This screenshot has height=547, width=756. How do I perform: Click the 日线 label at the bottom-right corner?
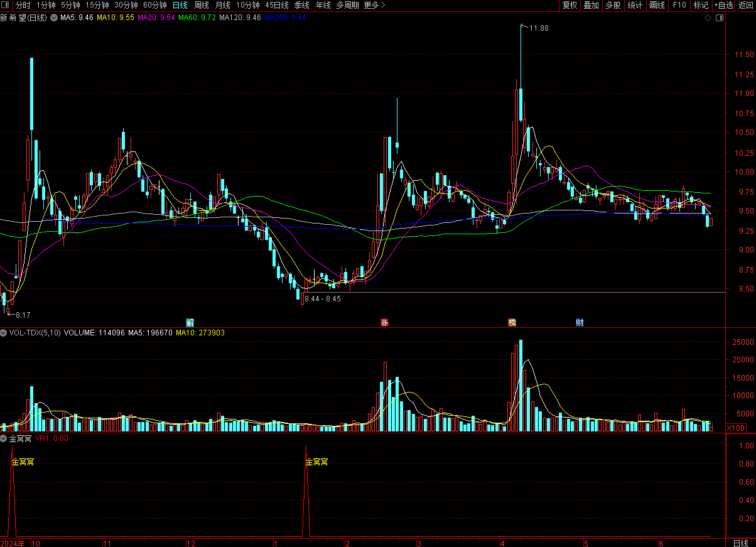[x=741, y=543]
